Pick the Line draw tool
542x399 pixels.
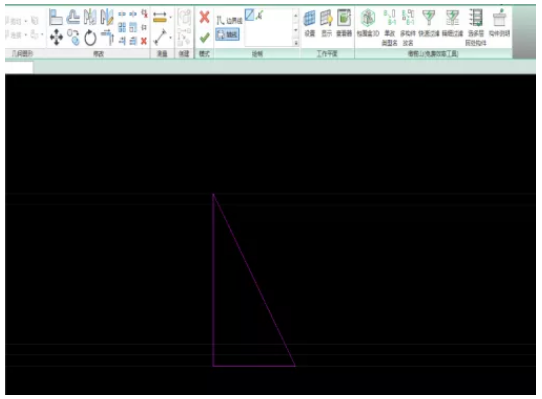[249, 15]
